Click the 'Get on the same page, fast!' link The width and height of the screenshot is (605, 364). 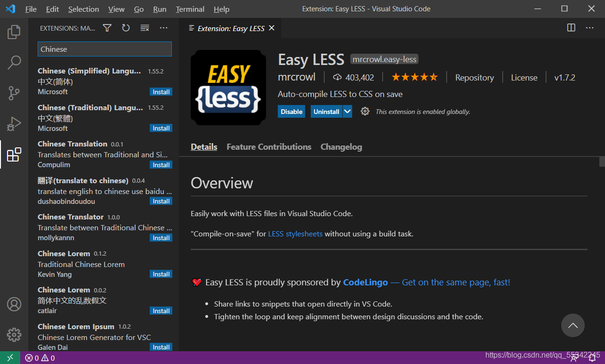point(456,283)
